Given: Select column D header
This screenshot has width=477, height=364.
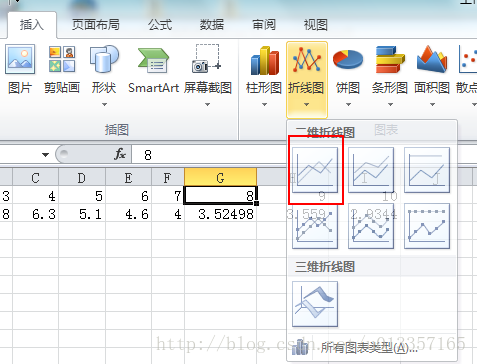Looking at the screenshot, I should 82,178.
